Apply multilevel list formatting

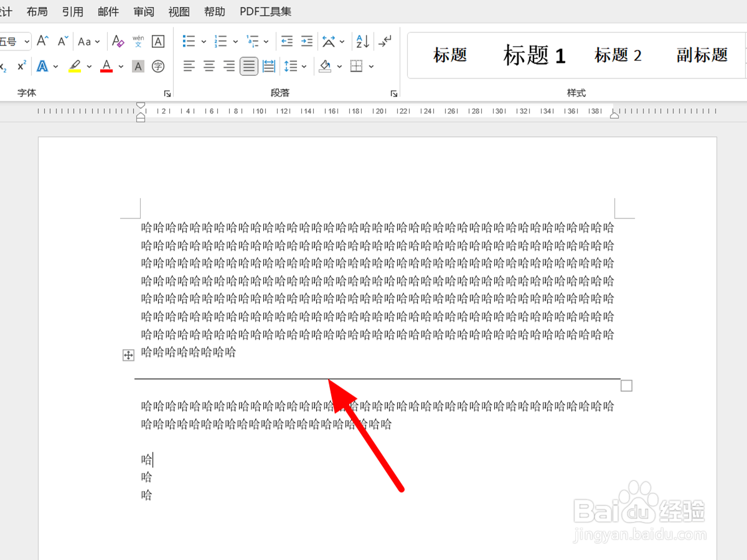click(252, 41)
